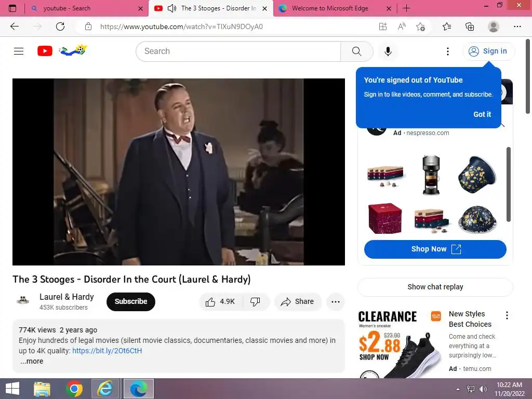Add this page to favorites star icon

[x=420, y=26]
